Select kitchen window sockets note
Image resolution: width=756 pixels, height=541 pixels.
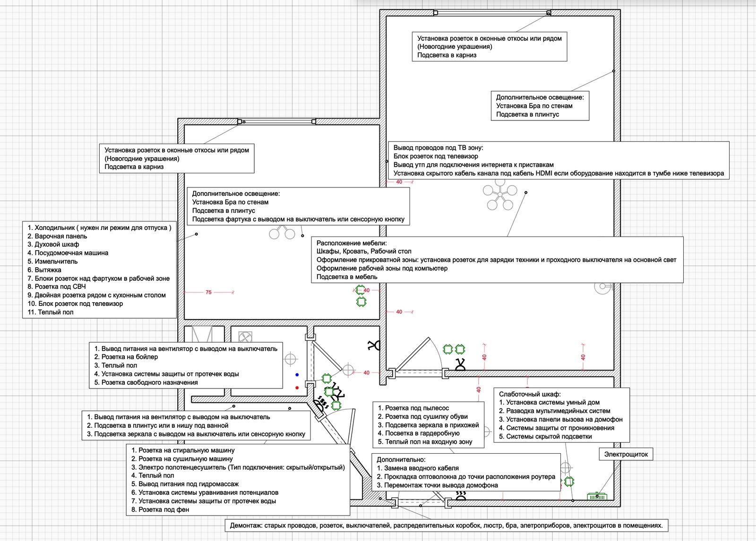(x=177, y=158)
